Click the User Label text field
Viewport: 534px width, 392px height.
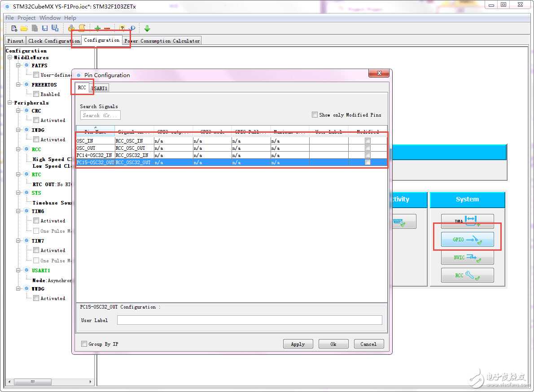point(249,320)
